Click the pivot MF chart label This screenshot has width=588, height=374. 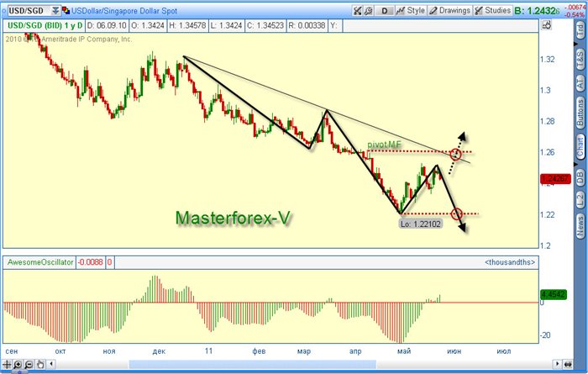[x=384, y=145]
